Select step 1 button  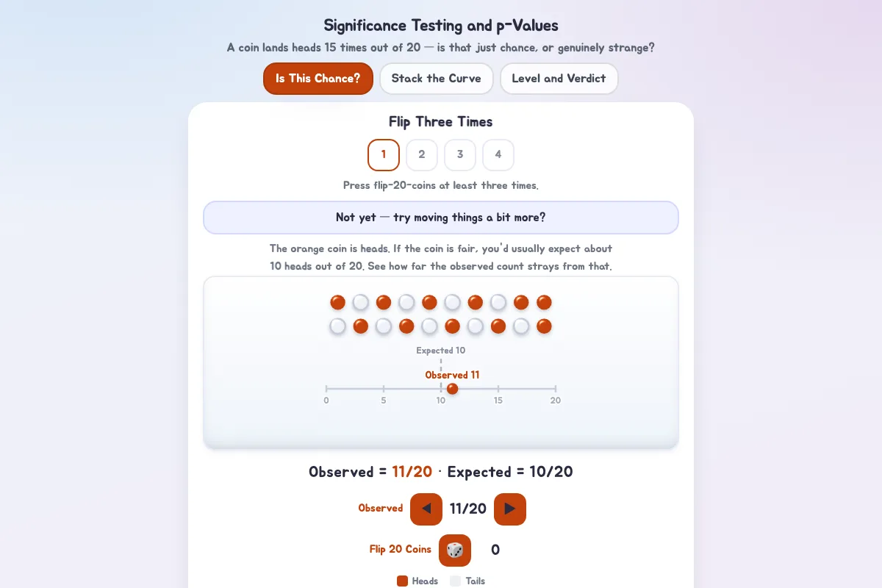[384, 155]
